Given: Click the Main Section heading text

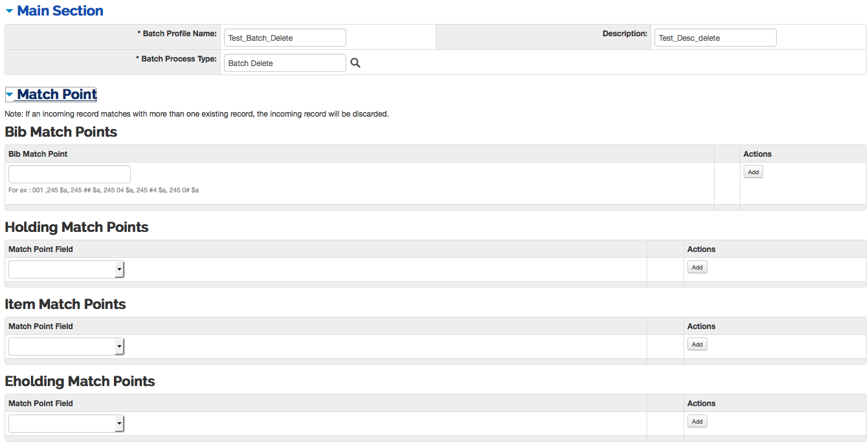Looking at the screenshot, I should [60, 11].
